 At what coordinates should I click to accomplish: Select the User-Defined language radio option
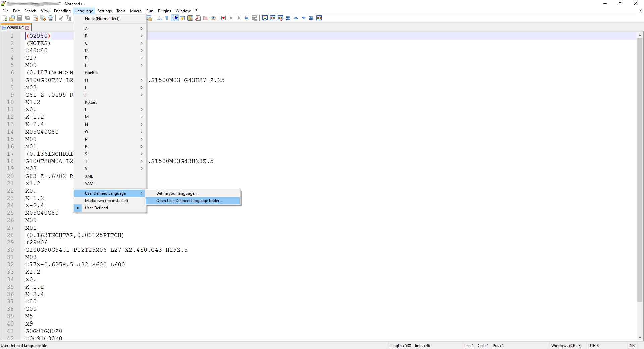(96, 208)
